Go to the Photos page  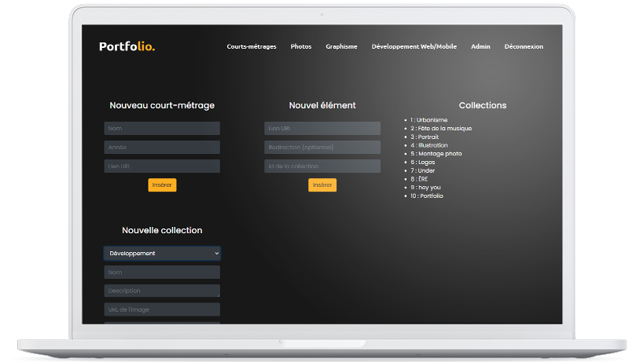(x=301, y=46)
